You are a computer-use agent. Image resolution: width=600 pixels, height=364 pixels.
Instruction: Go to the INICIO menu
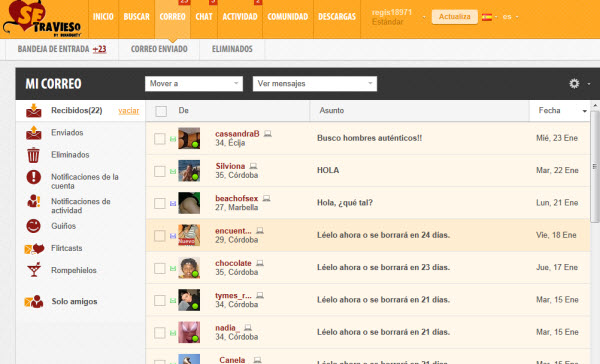[x=103, y=17]
